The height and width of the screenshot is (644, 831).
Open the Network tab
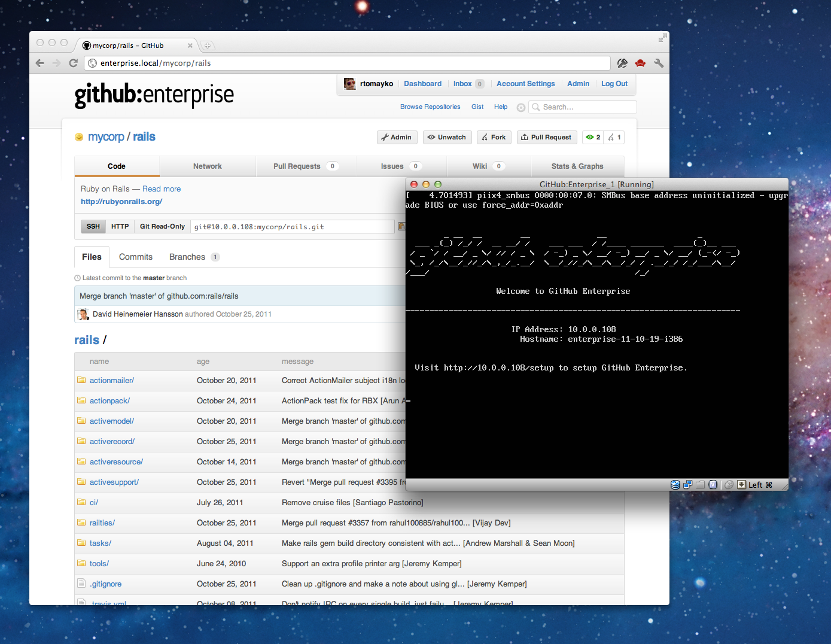pyautogui.click(x=207, y=166)
